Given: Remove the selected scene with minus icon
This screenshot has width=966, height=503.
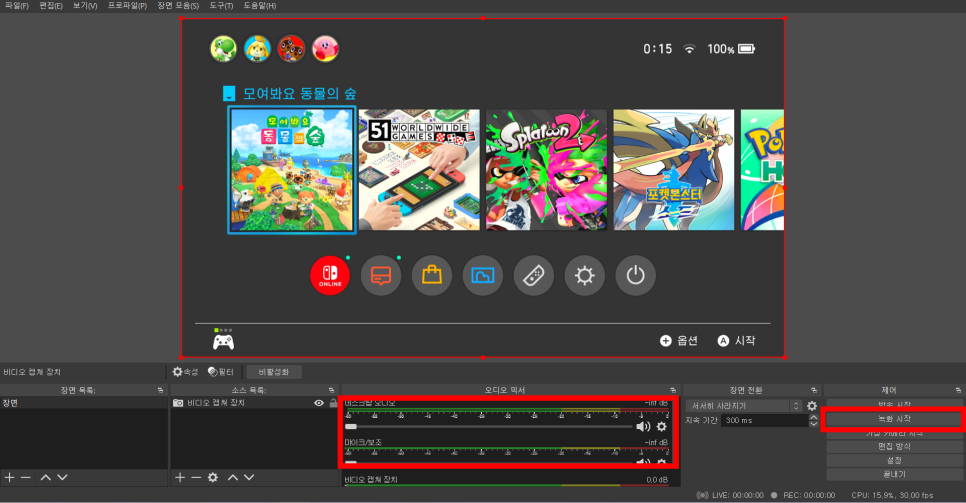Looking at the screenshot, I should tap(25, 477).
